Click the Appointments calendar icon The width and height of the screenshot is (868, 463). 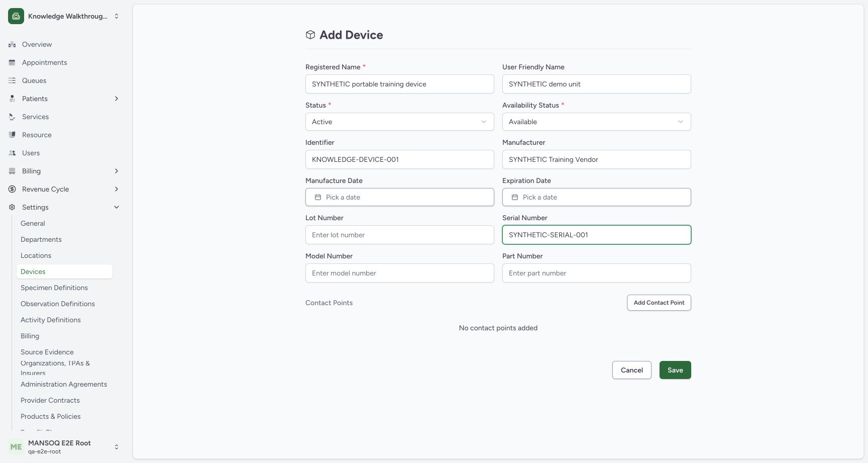(12, 62)
